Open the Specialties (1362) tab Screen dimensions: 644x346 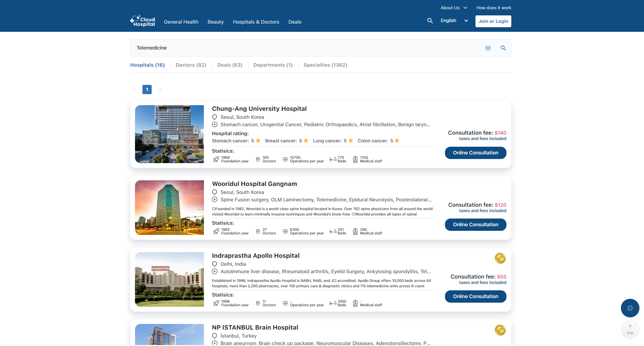325,65
